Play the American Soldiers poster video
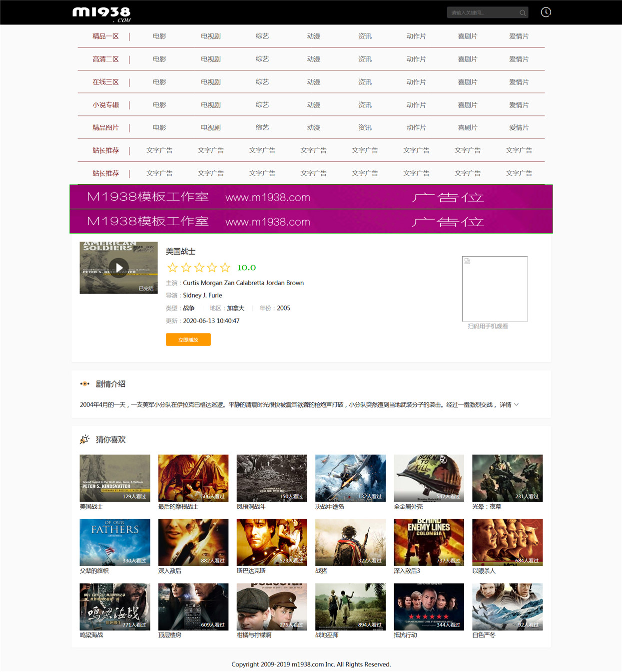The height and width of the screenshot is (672, 622). 119,268
